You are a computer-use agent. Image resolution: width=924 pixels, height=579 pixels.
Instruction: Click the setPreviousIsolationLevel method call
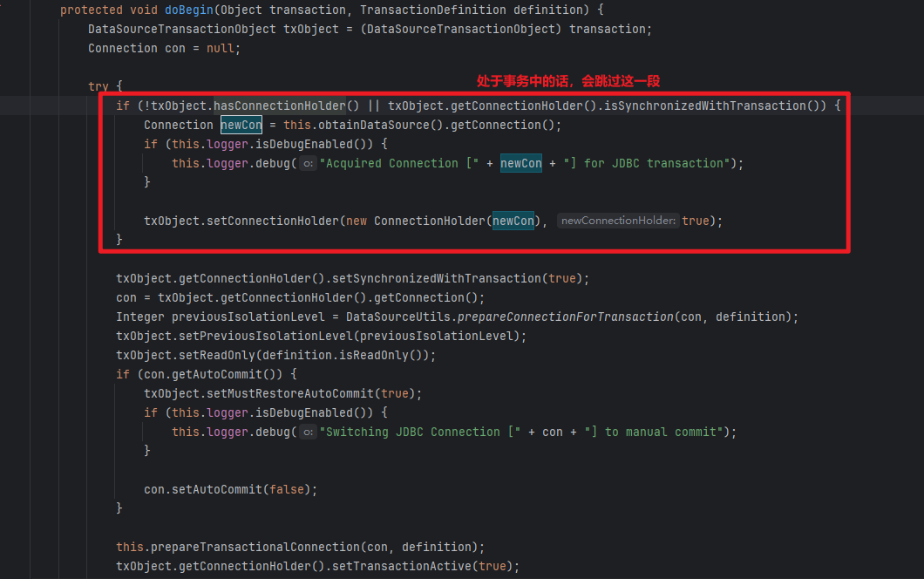click(x=266, y=336)
